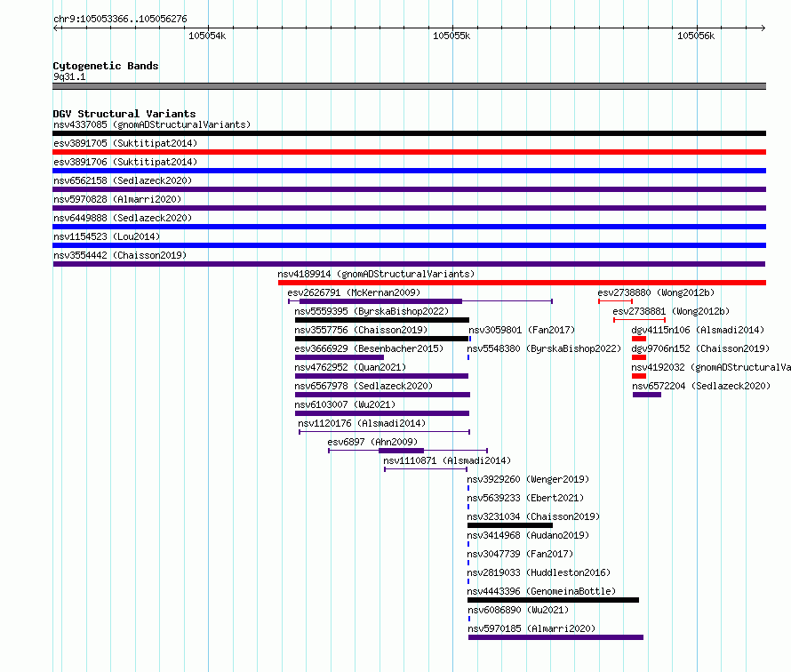
Task: Select the esv2626791 (McKernan2009) label
Action: point(354,292)
